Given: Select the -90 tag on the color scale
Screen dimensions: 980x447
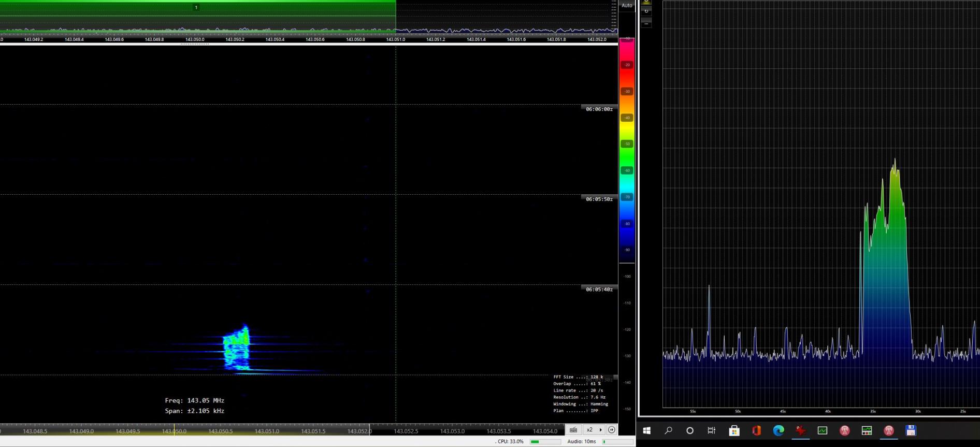Looking at the screenshot, I should coord(627,250).
